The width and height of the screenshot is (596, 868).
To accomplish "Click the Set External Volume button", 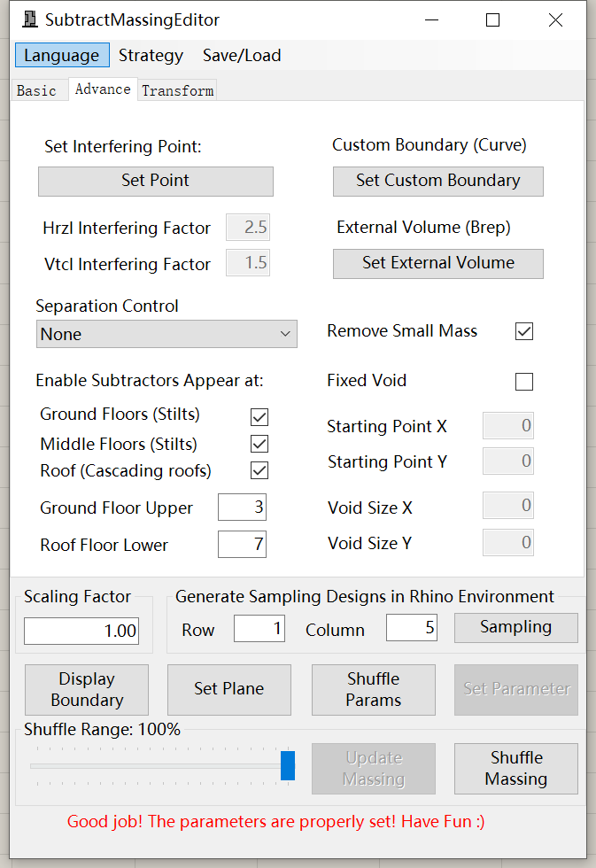I will coord(437,264).
